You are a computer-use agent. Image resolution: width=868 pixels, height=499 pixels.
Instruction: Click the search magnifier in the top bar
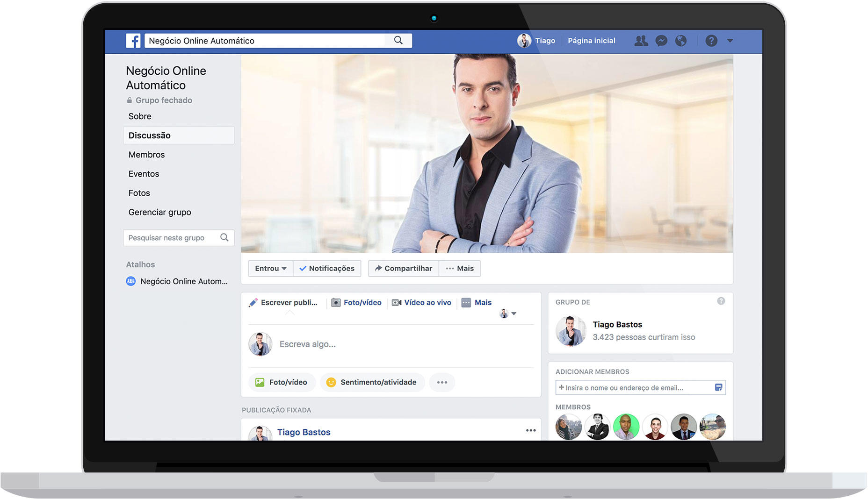tap(398, 40)
